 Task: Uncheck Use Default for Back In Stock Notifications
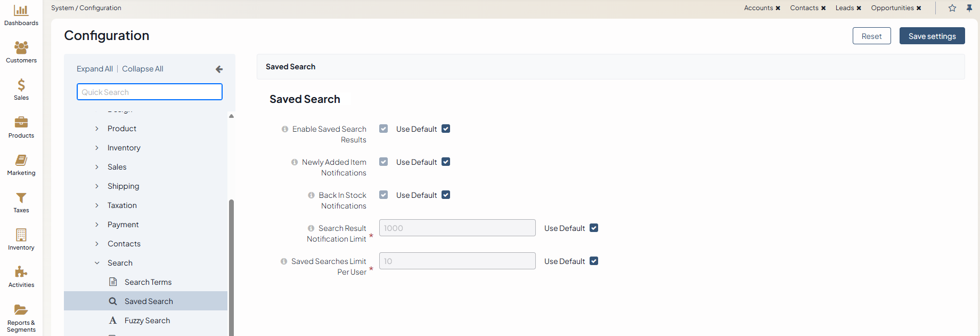pos(446,195)
